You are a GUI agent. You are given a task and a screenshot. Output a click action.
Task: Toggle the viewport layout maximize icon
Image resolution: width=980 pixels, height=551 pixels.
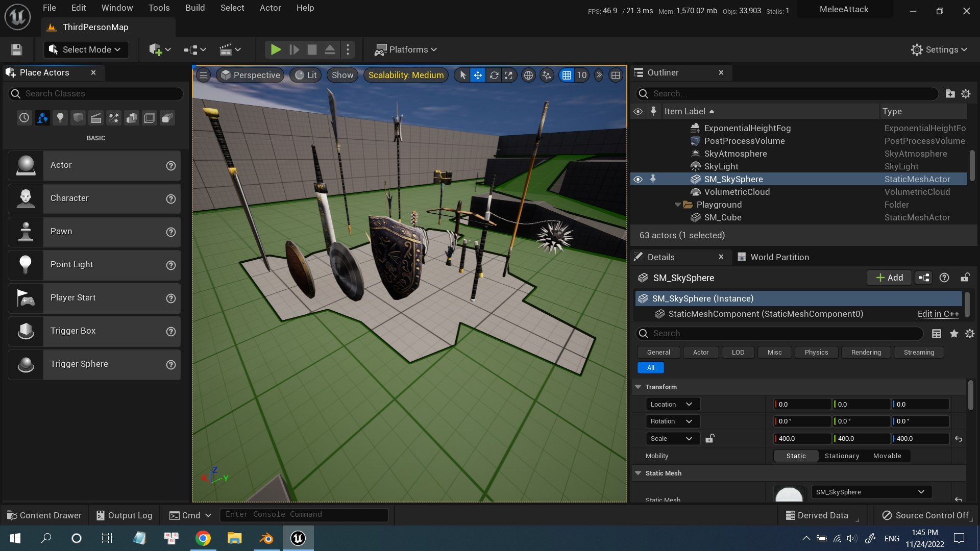tap(616, 75)
